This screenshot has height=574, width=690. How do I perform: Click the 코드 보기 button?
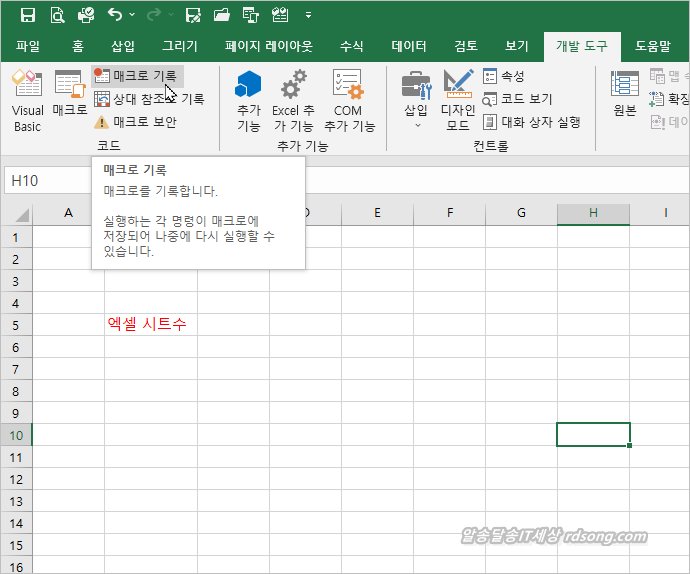point(517,99)
